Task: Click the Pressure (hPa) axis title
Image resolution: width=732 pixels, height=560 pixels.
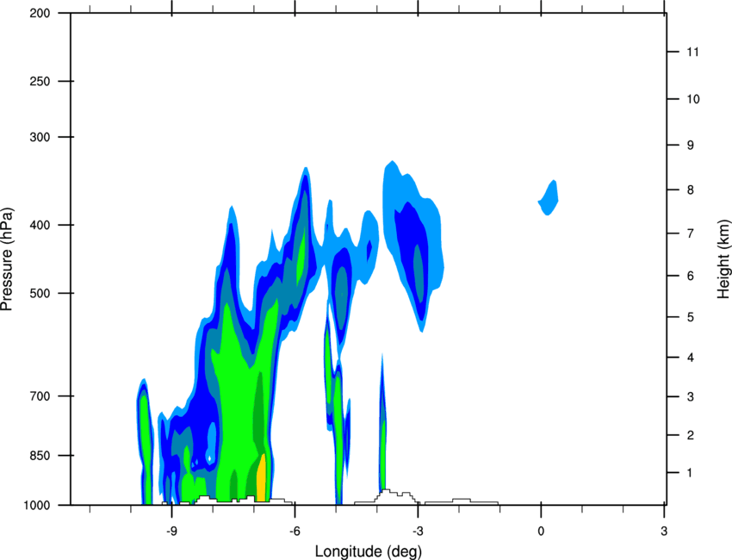Action: [7, 259]
